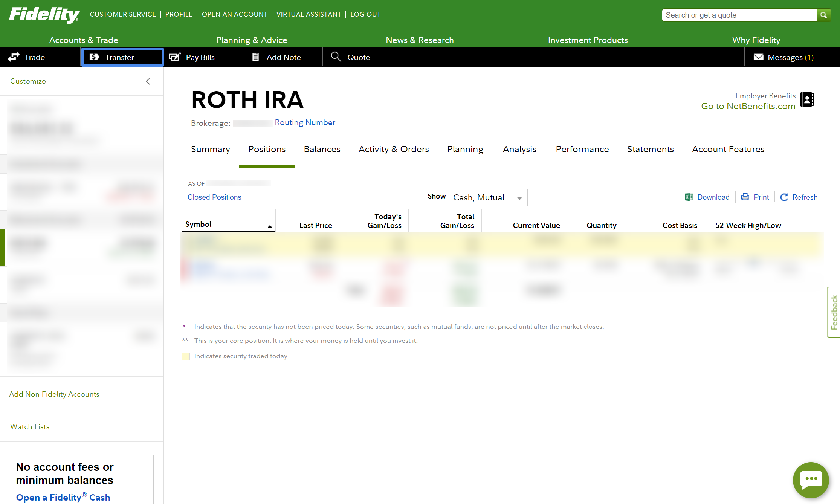Click the Employer Benefits address book icon
The image size is (840, 504).
click(807, 99)
